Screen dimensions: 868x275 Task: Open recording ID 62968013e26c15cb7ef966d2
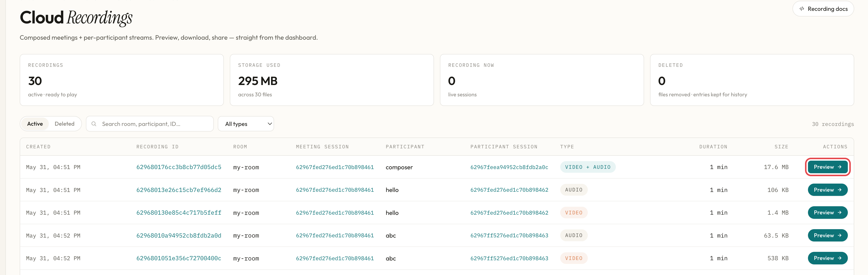(x=179, y=190)
